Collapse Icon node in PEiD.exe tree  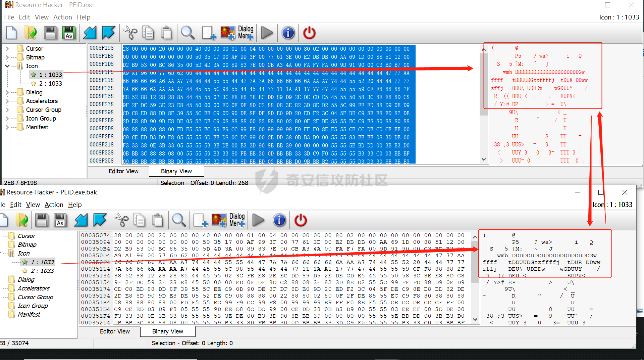(x=7, y=66)
